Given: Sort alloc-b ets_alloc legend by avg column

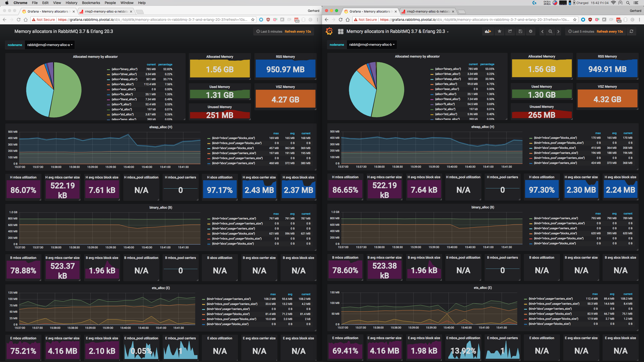Looking at the screenshot, I should point(612,294).
